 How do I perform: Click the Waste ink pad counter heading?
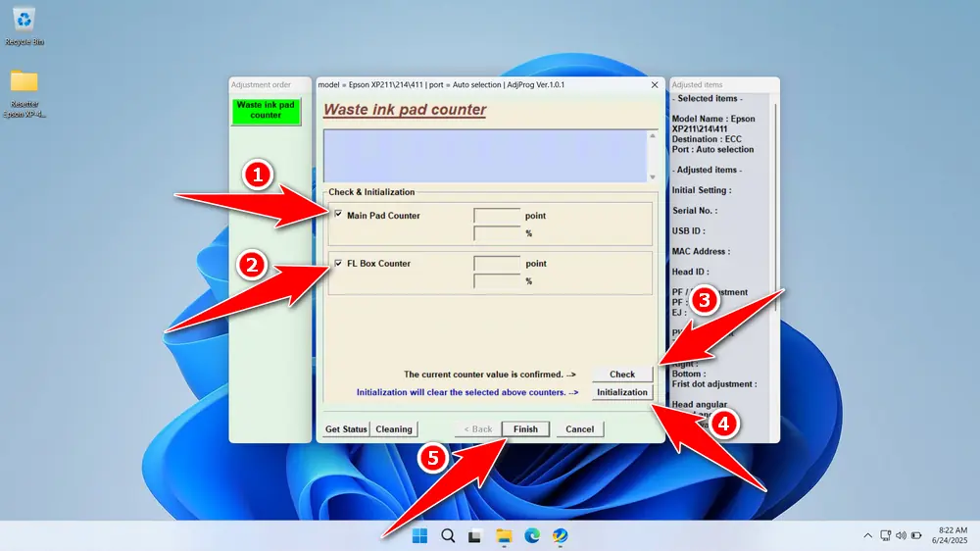tap(405, 110)
